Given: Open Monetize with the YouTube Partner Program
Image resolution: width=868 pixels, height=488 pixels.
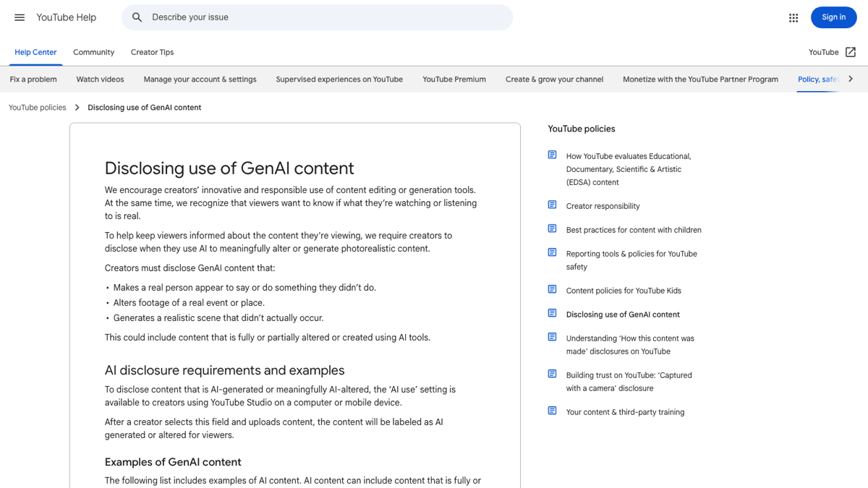Looking at the screenshot, I should 700,80.
